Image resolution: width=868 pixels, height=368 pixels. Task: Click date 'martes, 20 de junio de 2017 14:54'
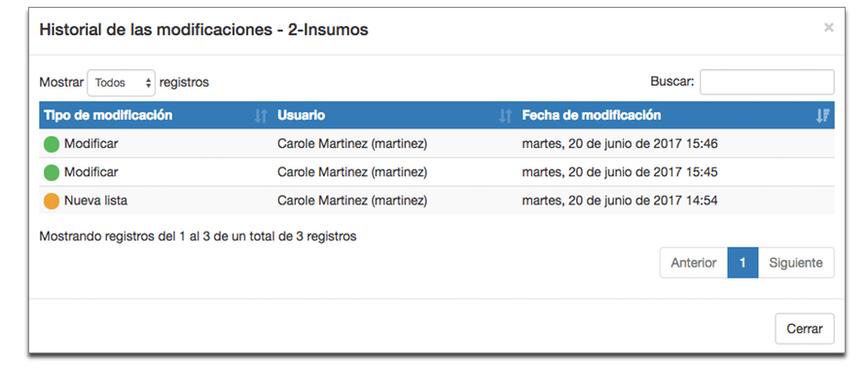(x=620, y=201)
